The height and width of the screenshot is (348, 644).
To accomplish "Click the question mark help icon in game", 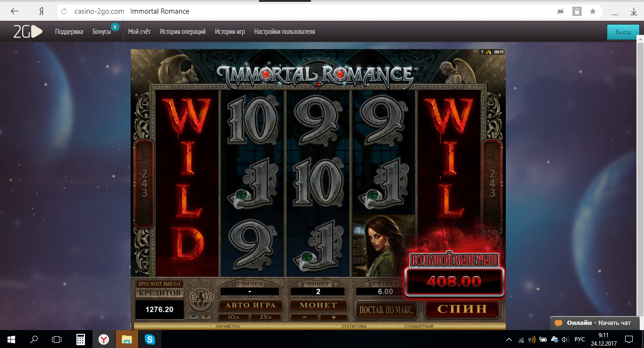I will click(x=482, y=52).
